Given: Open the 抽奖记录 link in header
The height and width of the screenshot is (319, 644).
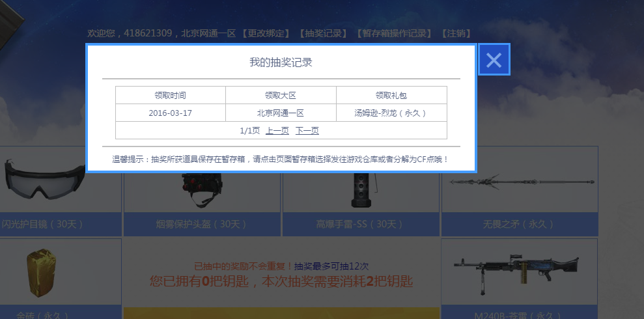Looking at the screenshot, I should pyautogui.click(x=322, y=33).
